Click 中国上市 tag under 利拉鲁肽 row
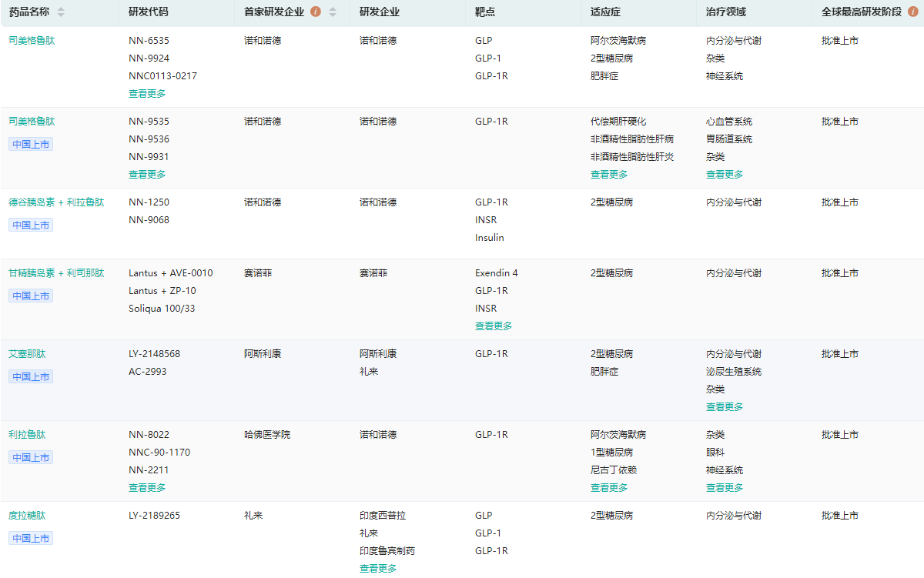 (31, 457)
